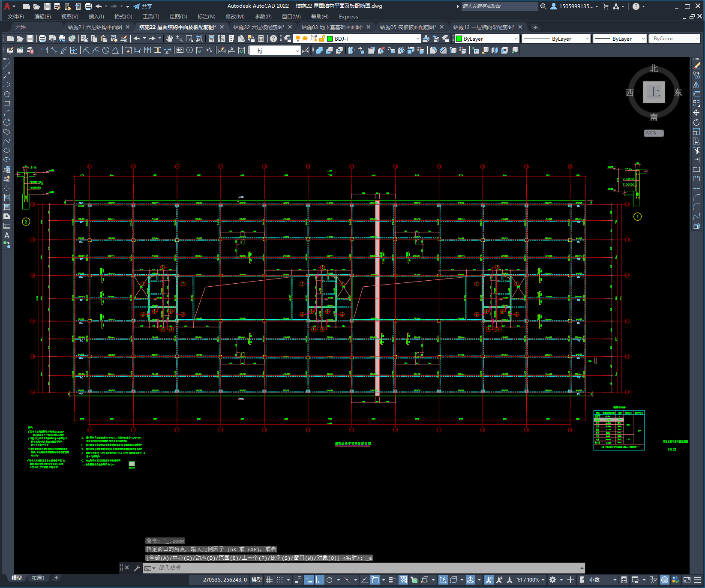
Task: Click the Print (plot) icon in the standard toolbar
Action: (x=42, y=39)
